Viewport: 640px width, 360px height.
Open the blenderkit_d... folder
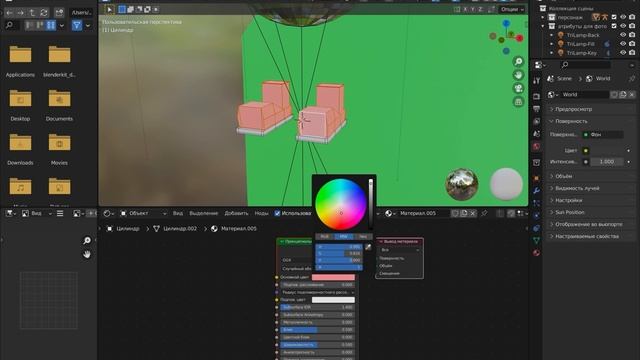[x=59, y=60]
